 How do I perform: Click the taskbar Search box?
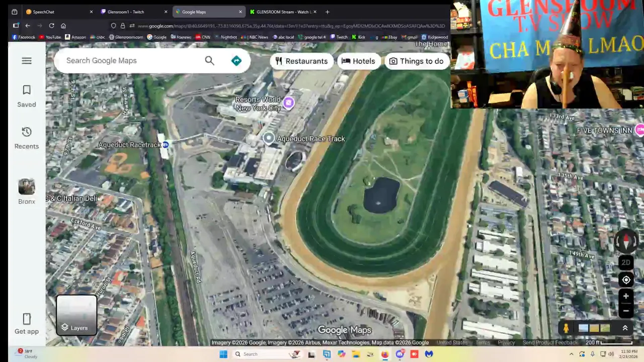point(267,354)
